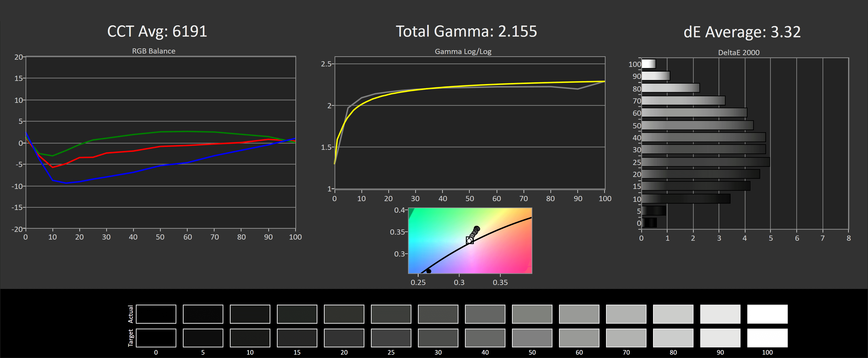This screenshot has width=868, height=358.
Task: Click the Actual row label on swatch strip
Action: (x=131, y=314)
